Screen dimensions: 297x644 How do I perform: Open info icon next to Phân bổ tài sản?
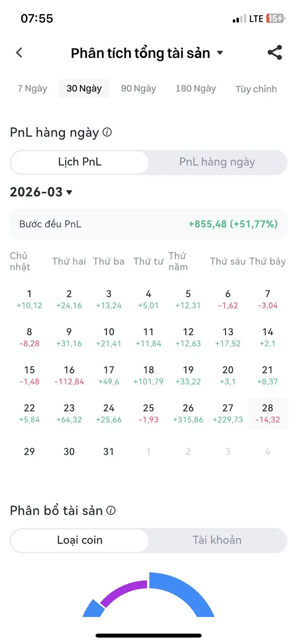pos(111,510)
